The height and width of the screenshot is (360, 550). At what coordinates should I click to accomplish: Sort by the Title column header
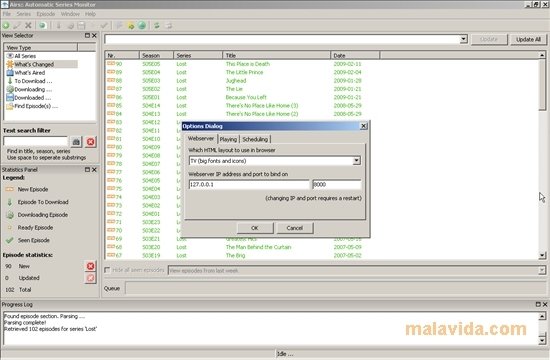[276, 55]
